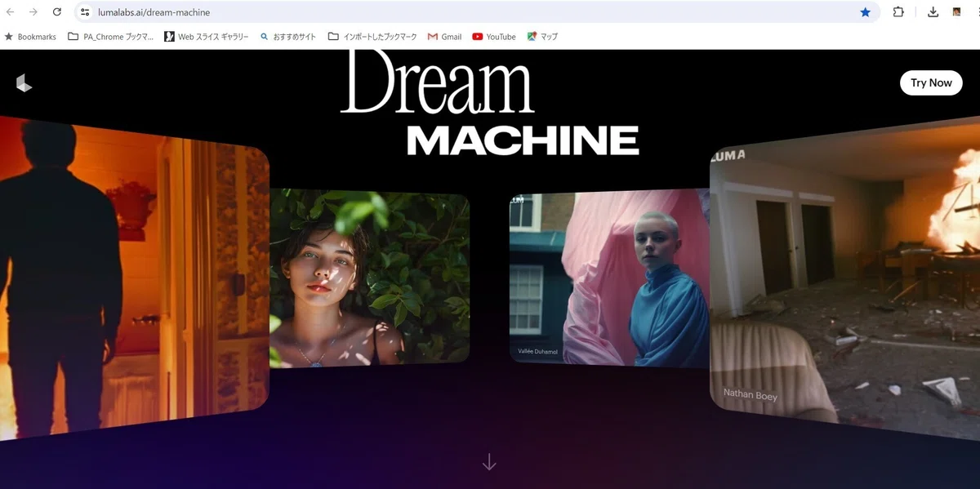980x489 pixels.
Task: Open the browser downloads icon
Action: [x=933, y=12]
